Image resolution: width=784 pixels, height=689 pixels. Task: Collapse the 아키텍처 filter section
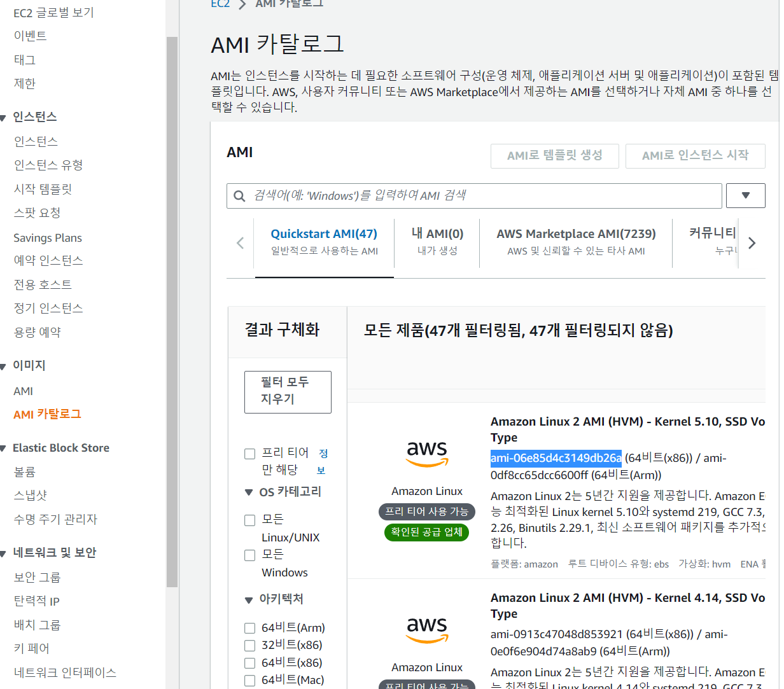tap(249, 600)
